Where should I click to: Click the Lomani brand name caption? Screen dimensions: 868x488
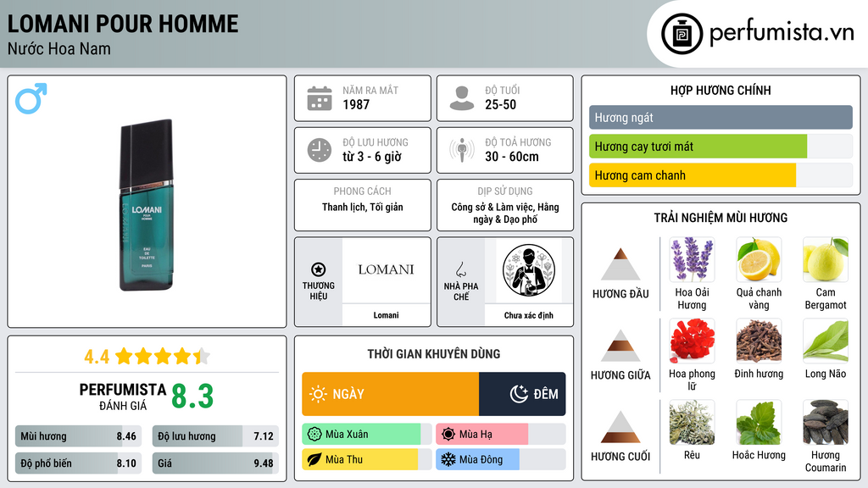[386, 315]
